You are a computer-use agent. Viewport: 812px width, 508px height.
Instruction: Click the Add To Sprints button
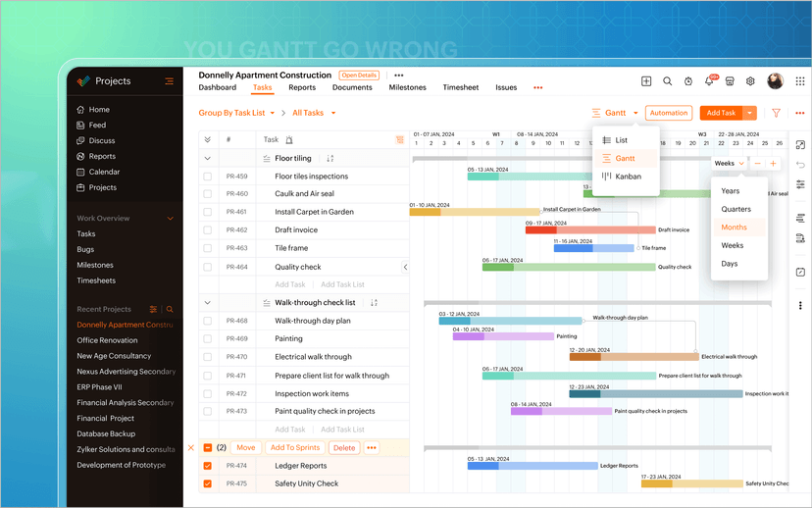coord(295,448)
